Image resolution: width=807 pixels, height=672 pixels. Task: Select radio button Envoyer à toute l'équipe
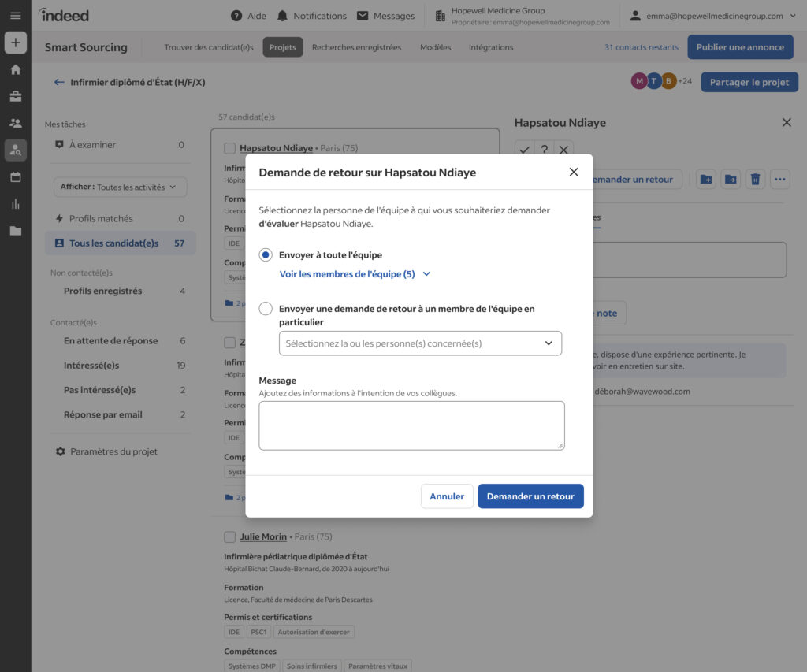[265, 254]
